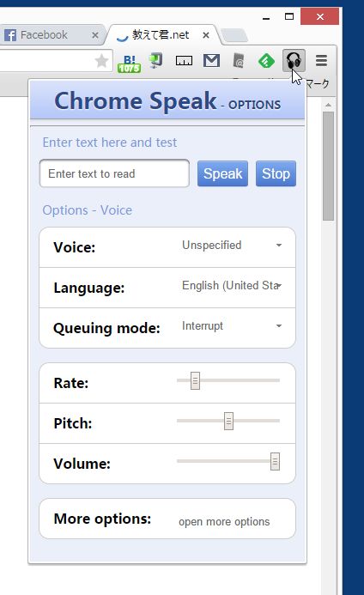This screenshot has width=364, height=595.
Task: Click the Rate slider handle
Action: click(195, 380)
